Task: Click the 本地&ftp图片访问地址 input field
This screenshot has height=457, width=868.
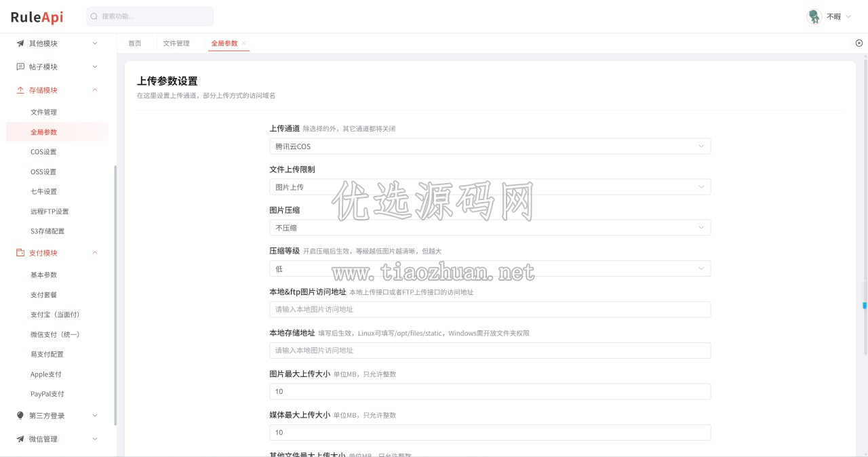Action: (x=490, y=309)
